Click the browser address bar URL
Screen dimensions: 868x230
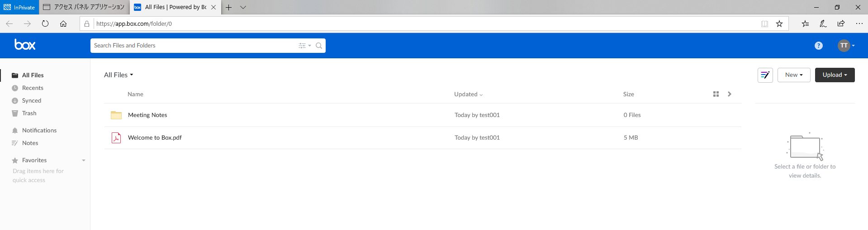click(134, 24)
